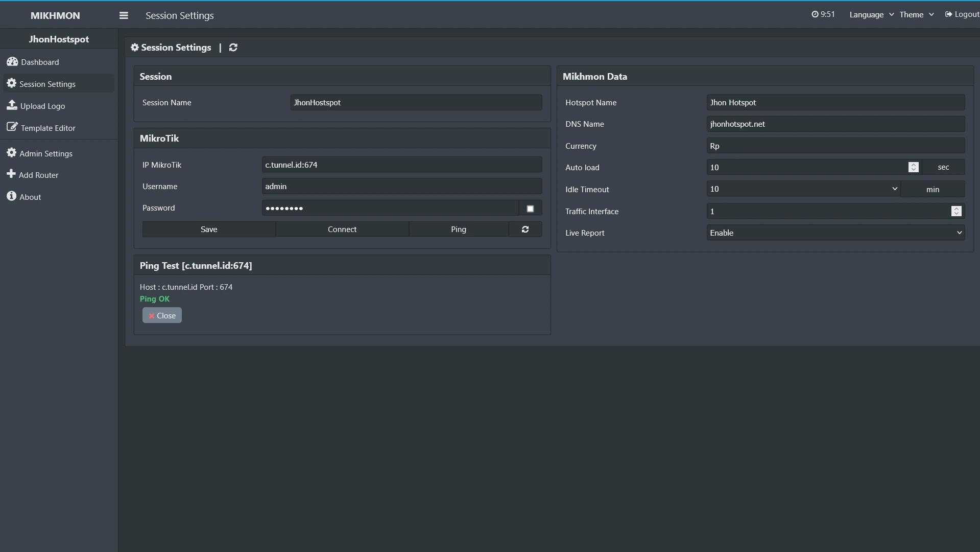Image resolution: width=980 pixels, height=552 pixels.
Task: Click the red X icon on Close
Action: [x=152, y=316]
